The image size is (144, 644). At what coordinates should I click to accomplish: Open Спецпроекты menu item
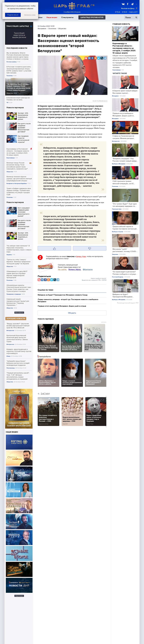(67, 17)
